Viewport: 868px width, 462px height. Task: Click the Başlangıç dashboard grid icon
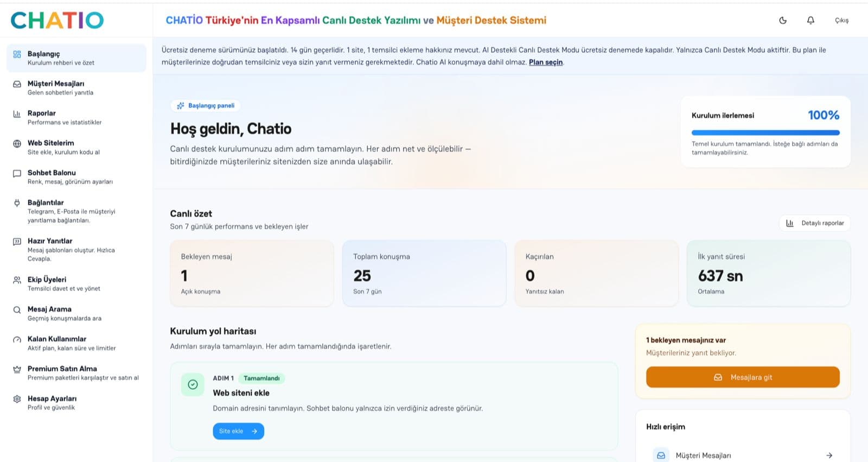[x=17, y=54]
